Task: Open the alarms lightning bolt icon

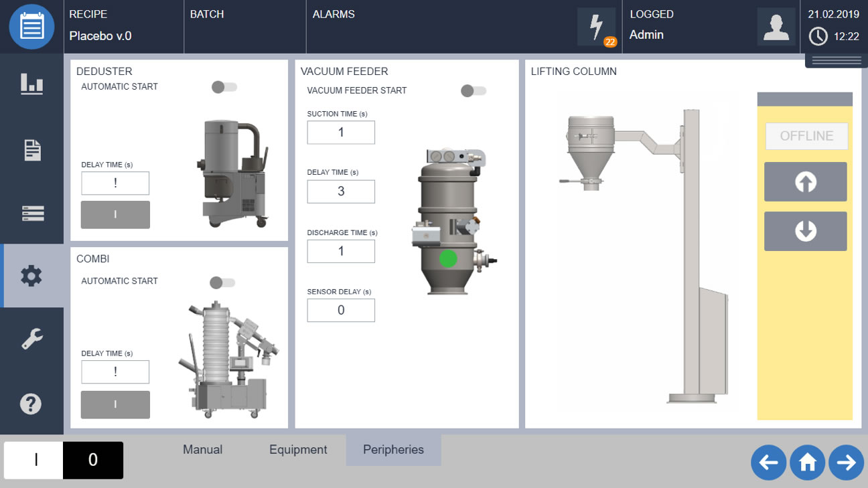Action: pyautogui.click(x=596, y=27)
